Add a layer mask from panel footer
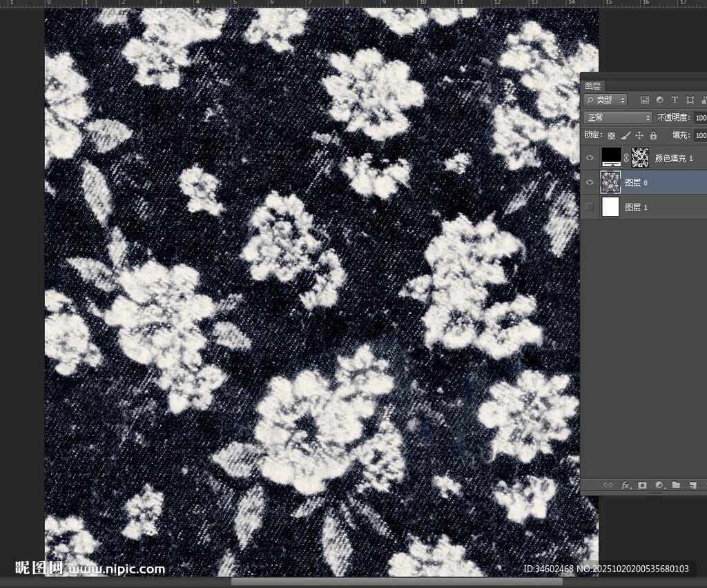The width and height of the screenshot is (707, 588). pos(642,485)
